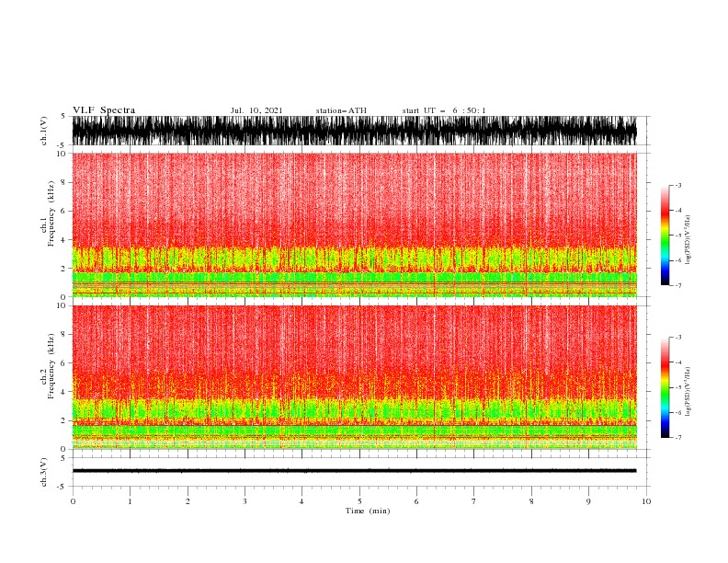728x563 pixels.
Task: Click ch.2 colorbar "log(PSD)(V²/Hz)" label
Action: 688,392
